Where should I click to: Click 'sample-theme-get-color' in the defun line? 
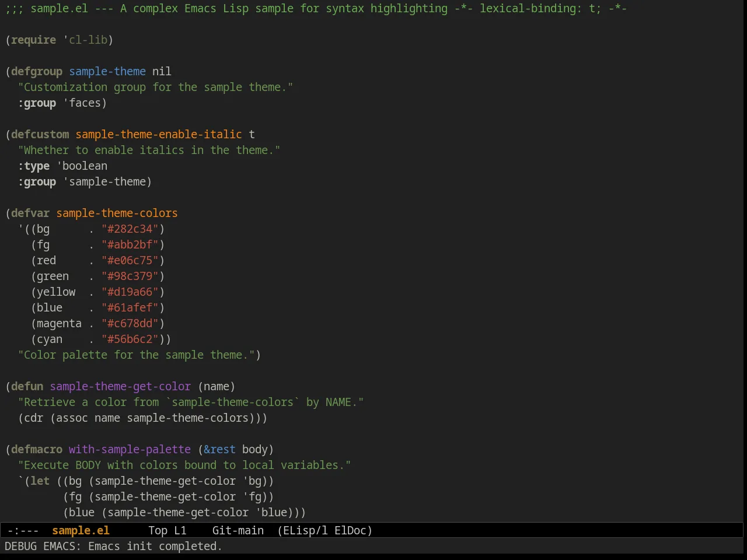(120, 386)
